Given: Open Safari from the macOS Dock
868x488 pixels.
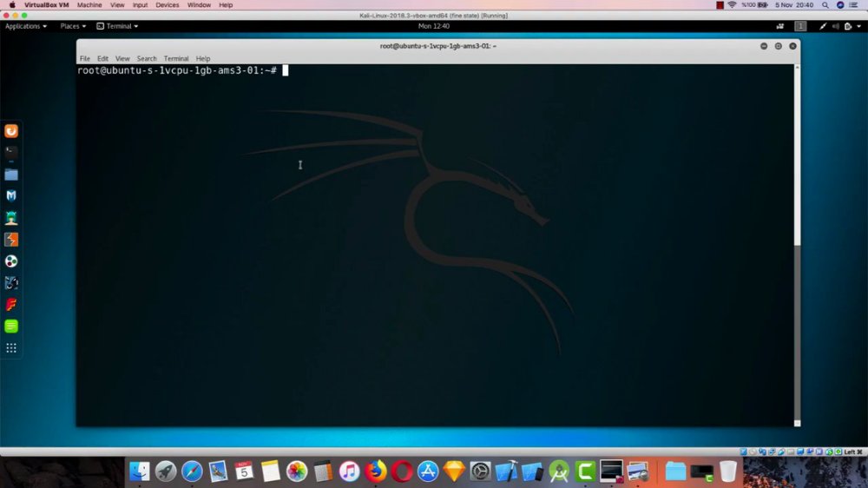Looking at the screenshot, I should (x=192, y=472).
